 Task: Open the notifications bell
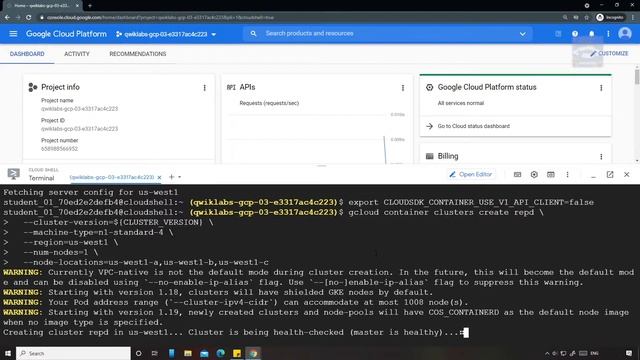tap(591, 34)
